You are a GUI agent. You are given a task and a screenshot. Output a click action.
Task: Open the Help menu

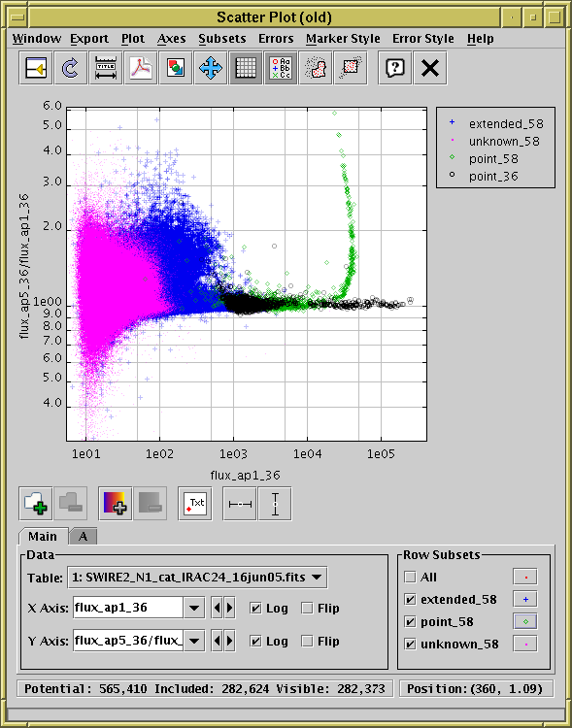click(x=481, y=39)
